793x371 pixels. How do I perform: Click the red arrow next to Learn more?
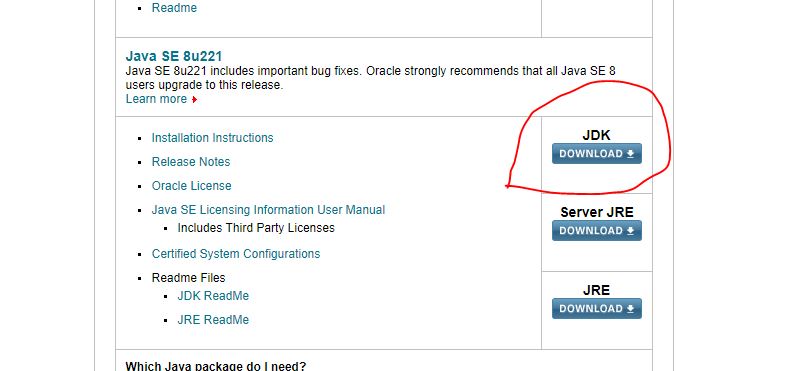194,100
